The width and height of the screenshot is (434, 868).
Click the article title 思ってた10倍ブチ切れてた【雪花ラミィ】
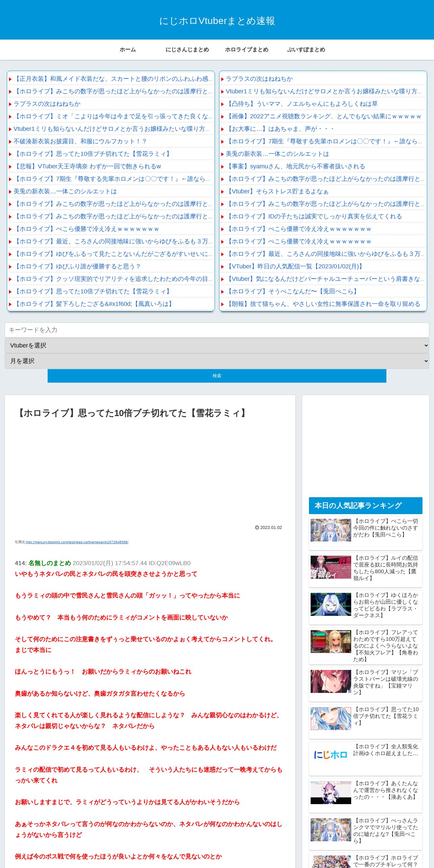132,413
